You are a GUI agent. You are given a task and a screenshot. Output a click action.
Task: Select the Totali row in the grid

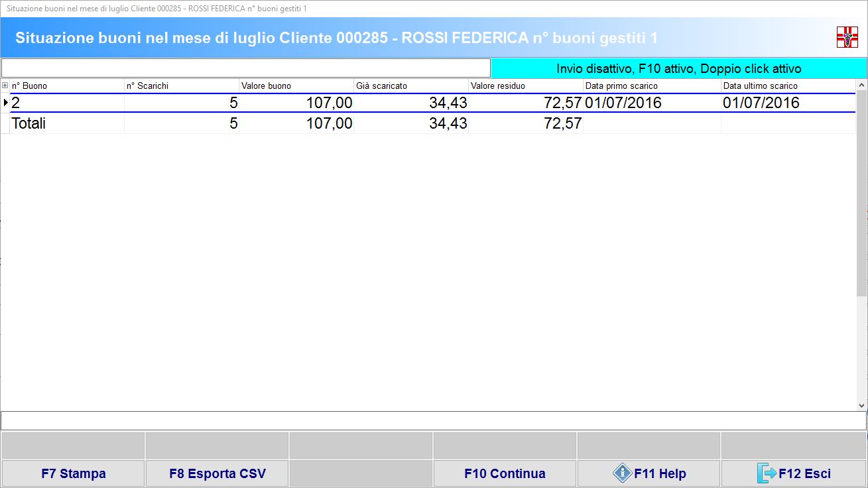tap(66, 123)
